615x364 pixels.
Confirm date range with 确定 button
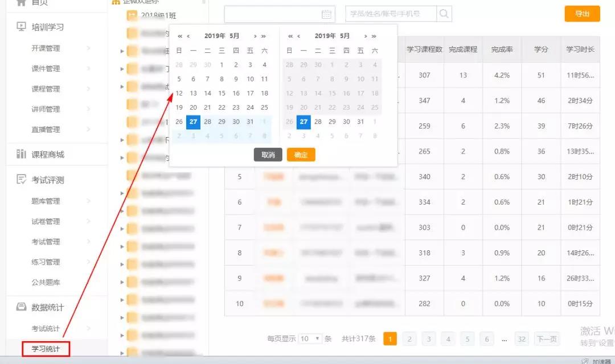click(x=301, y=155)
